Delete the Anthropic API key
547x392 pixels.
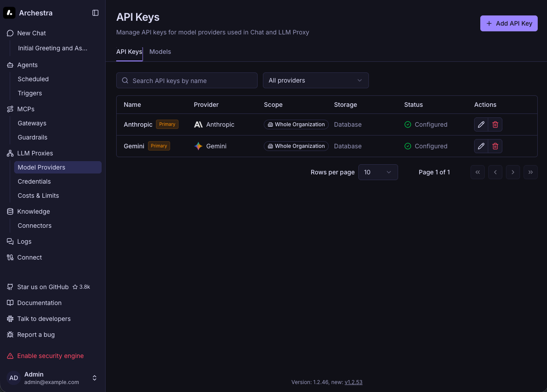tap(495, 124)
